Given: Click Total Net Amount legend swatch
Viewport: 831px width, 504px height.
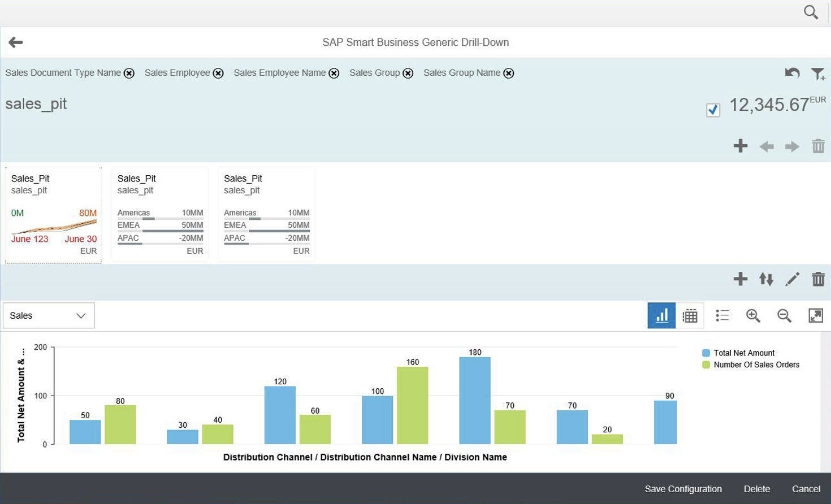Looking at the screenshot, I should 706,353.
